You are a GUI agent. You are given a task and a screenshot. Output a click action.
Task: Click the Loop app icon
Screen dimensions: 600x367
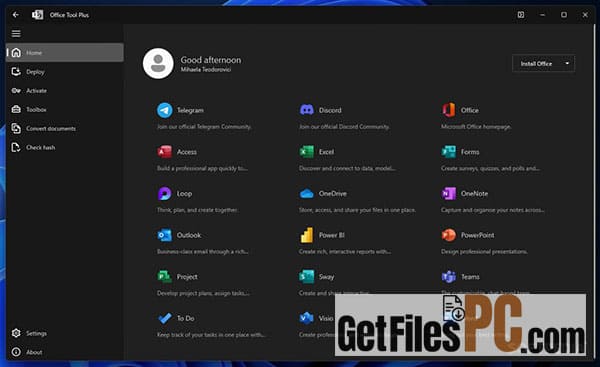point(165,194)
